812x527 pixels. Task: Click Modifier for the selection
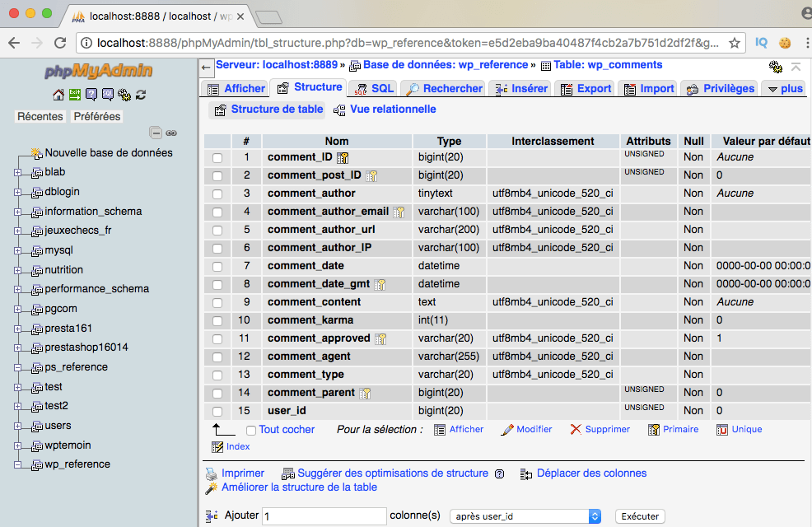tap(527, 429)
